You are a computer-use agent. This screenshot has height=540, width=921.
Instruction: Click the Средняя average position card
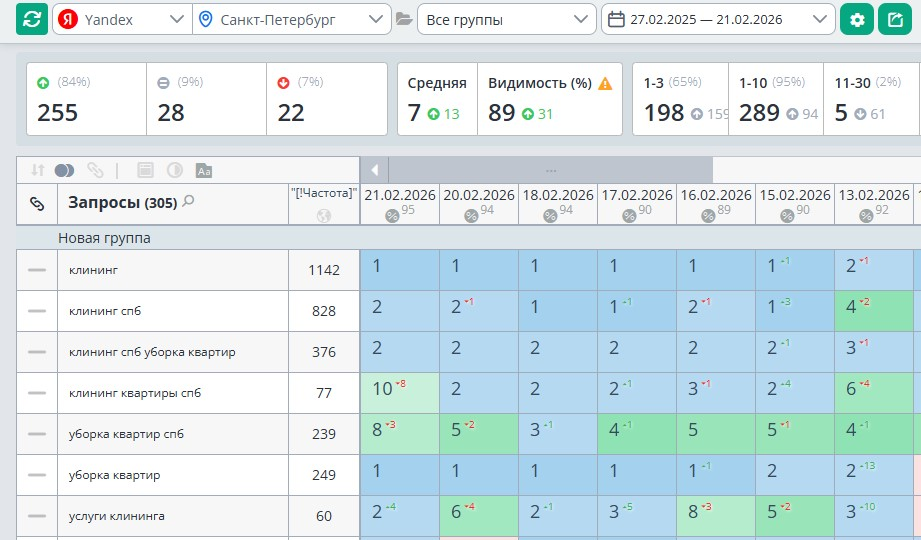coord(438,99)
